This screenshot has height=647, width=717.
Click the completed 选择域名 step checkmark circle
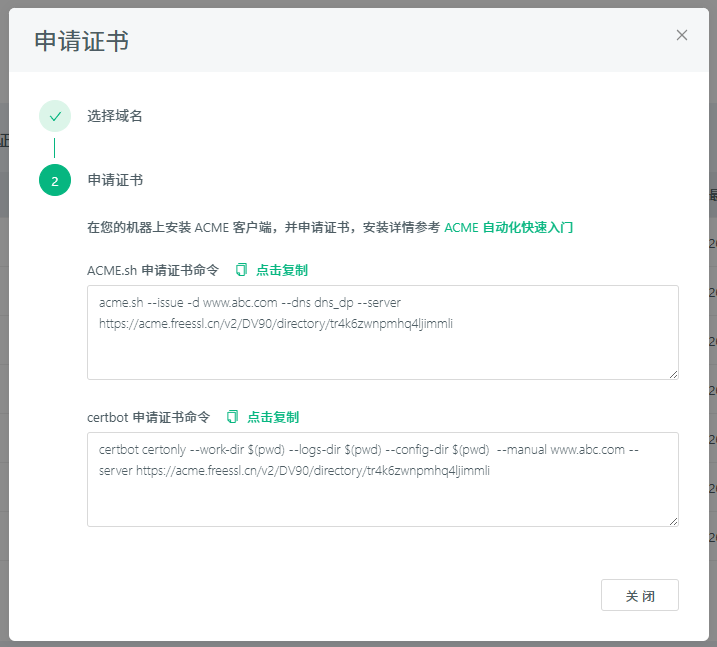pos(55,116)
